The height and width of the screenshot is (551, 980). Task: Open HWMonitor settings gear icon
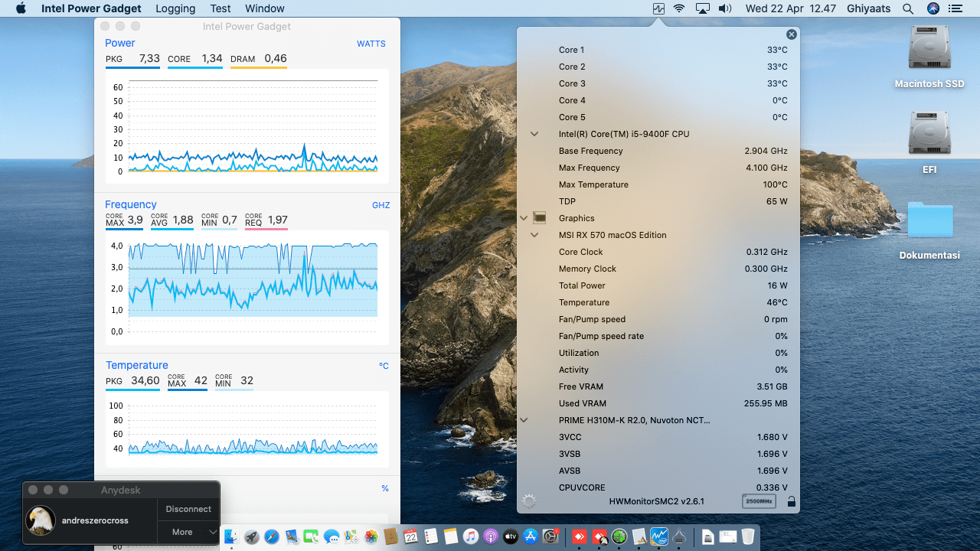click(528, 501)
